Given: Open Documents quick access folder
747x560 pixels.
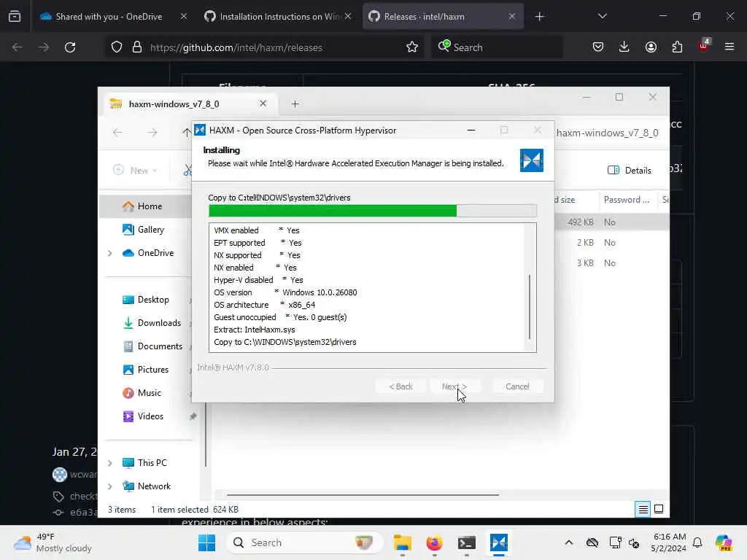Looking at the screenshot, I should [152, 346].
